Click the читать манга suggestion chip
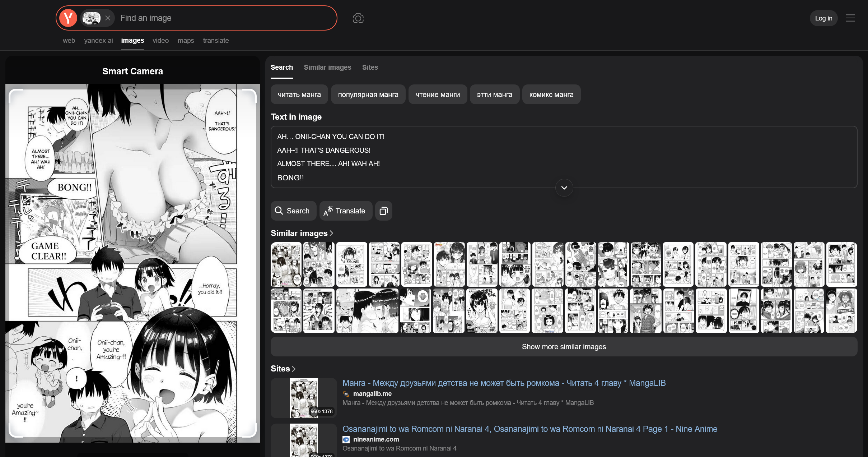 [x=299, y=94]
